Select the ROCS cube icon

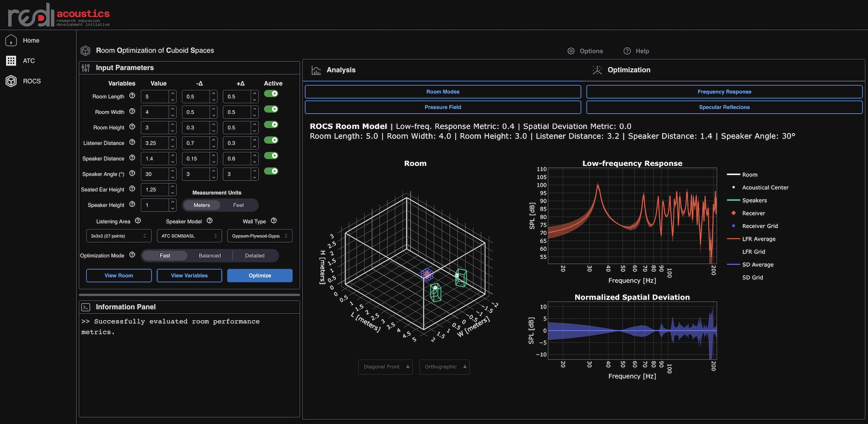(x=11, y=81)
